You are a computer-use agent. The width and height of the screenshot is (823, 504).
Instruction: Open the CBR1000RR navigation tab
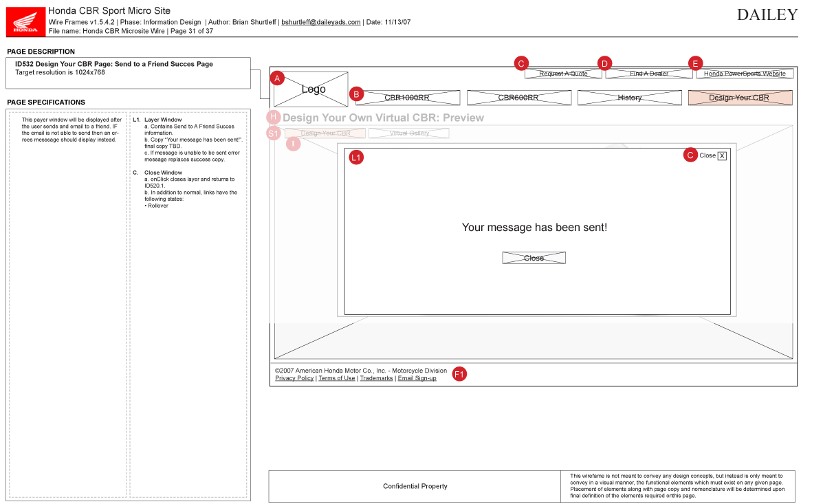coord(408,98)
